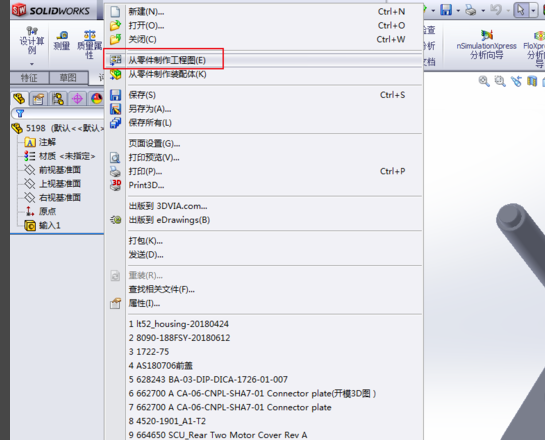The image size is (545, 440).
Task: Launch the SimulationXpress analysis wizard
Action: 487,44
